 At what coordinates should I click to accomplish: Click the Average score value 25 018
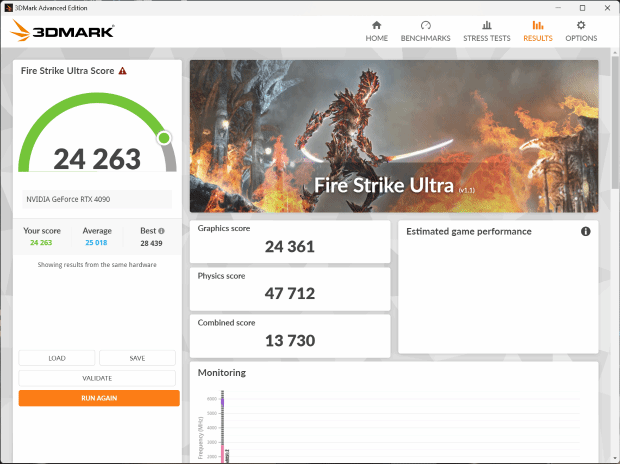[x=96, y=242]
